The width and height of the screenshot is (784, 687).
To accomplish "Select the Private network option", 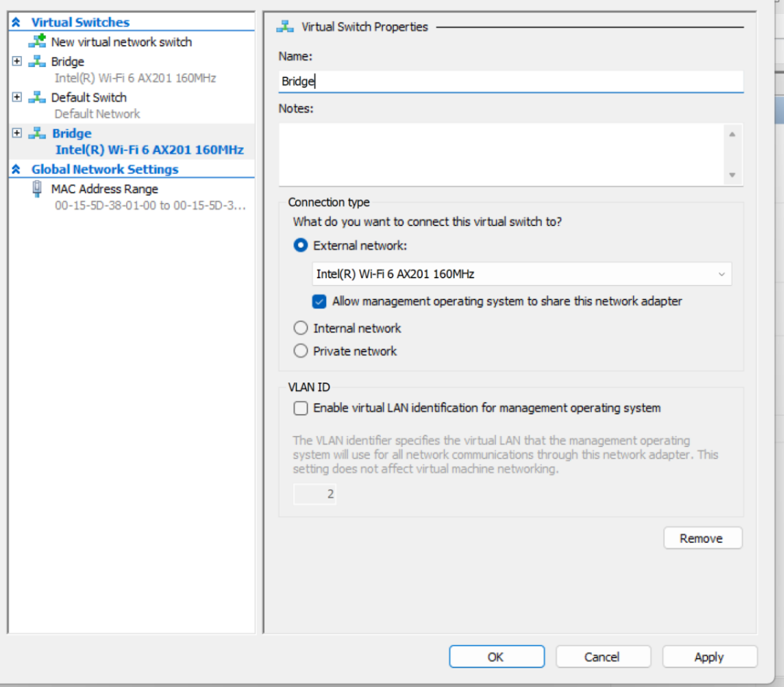I will coord(301,351).
